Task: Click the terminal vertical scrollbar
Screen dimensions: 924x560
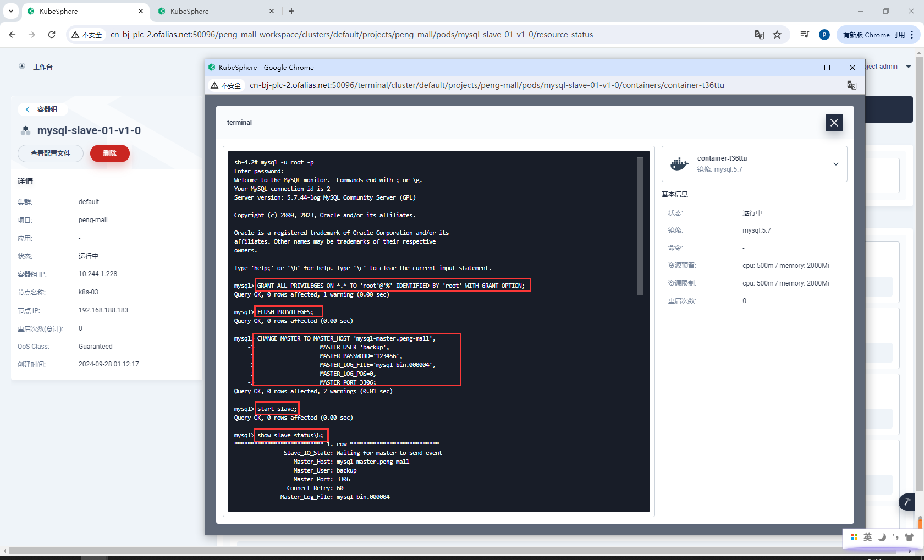Action: coord(640,226)
